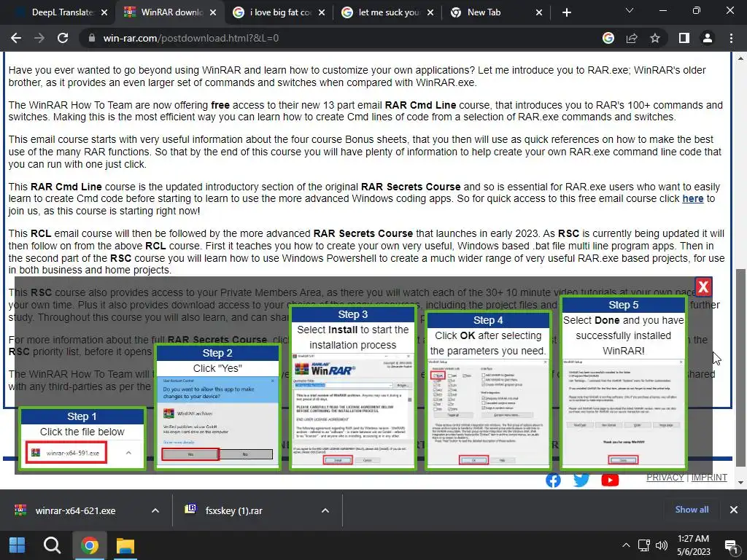747x560 pixels.
Task: Expand options for winrar-x64-621.exe download
Action: point(155,510)
